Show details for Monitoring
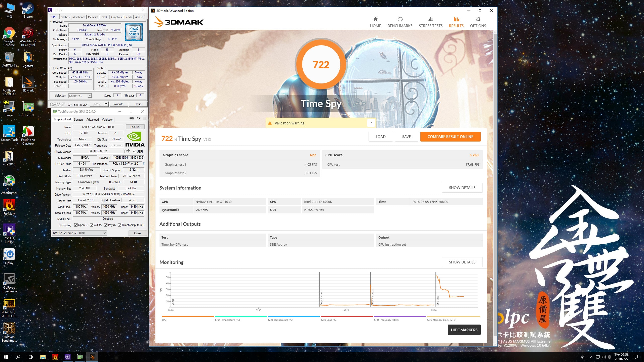 (462, 262)
